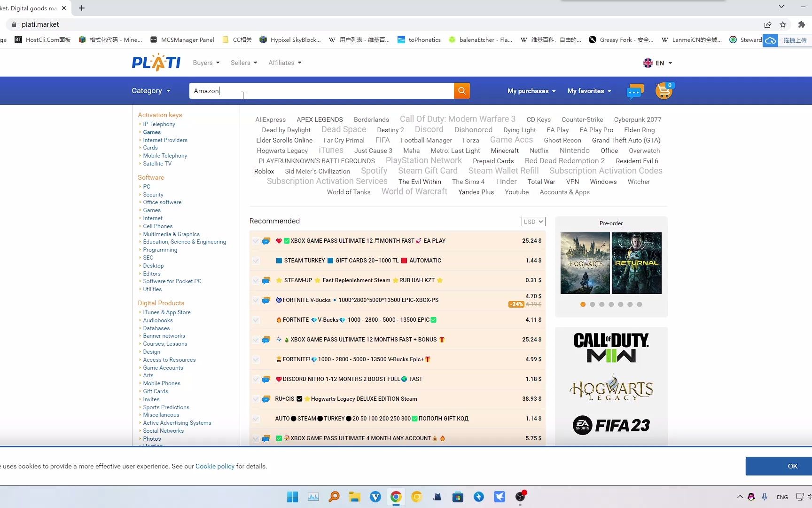Click the UK flag language icon
Viewport: 812px width, 508px height.
point(648,63)
